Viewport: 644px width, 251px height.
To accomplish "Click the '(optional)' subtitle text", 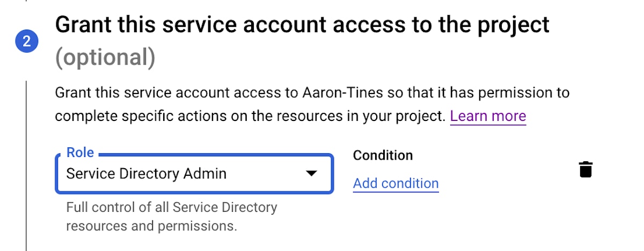I will click(x=105, y=58).
